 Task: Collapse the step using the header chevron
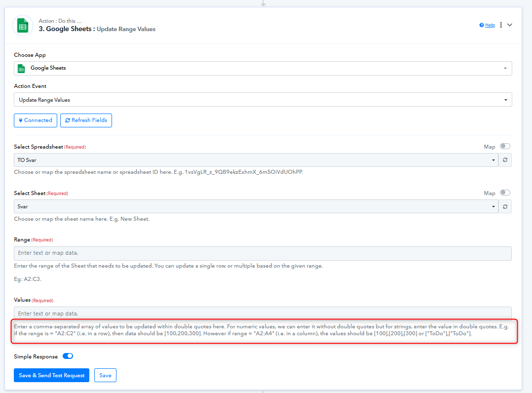click(510, 25)
